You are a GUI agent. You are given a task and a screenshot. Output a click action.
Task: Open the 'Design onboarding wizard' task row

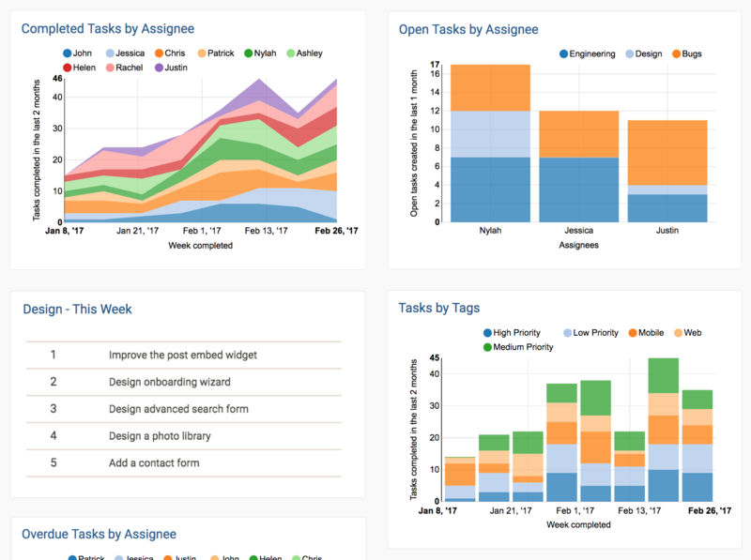(169, 382)
